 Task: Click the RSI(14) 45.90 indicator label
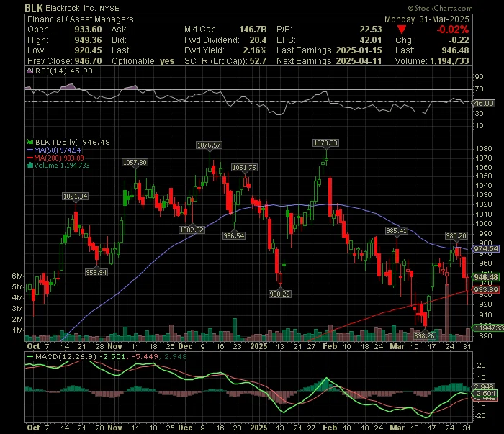(63, 71)
